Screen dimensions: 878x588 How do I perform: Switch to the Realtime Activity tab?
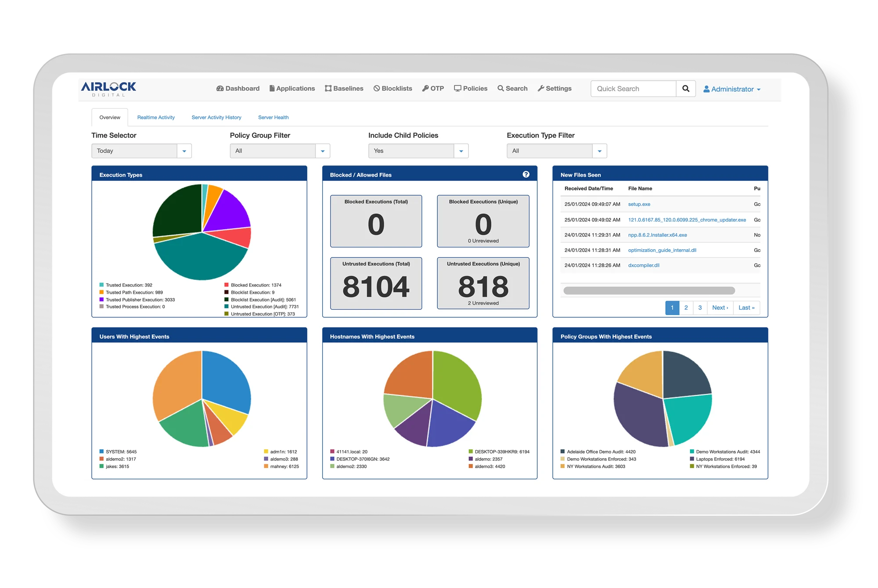[x=156, y=117]
